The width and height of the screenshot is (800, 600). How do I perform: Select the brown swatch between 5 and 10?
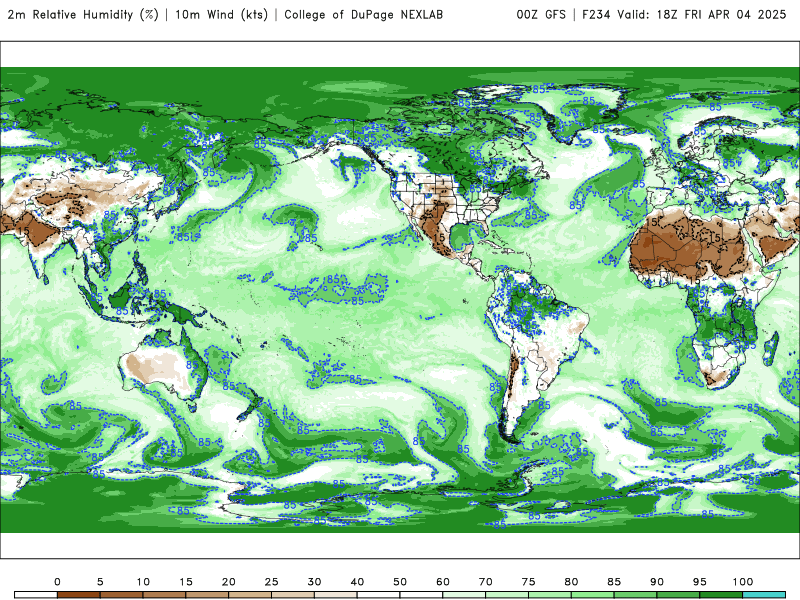121,595
